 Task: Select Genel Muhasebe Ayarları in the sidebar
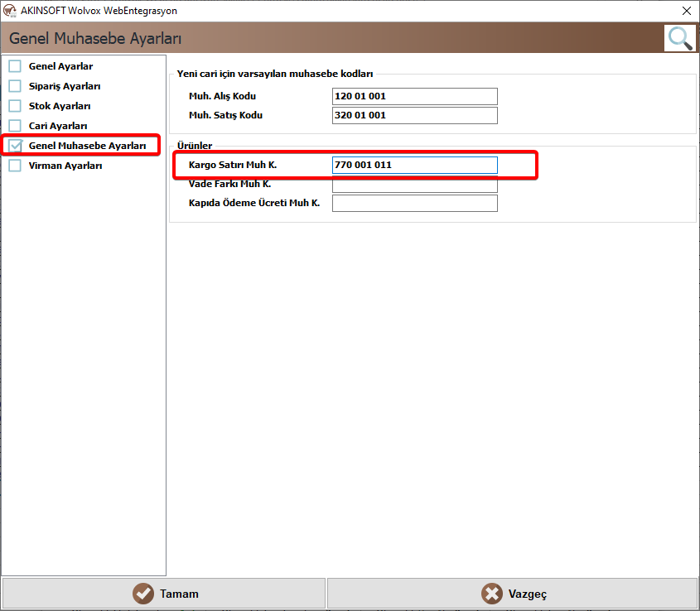[87, 146]
